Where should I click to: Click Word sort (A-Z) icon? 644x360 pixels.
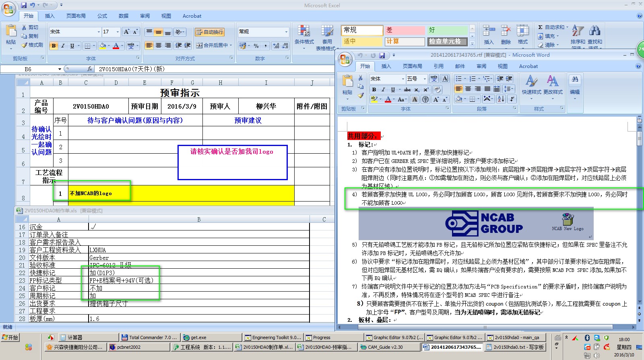(501, 99)
